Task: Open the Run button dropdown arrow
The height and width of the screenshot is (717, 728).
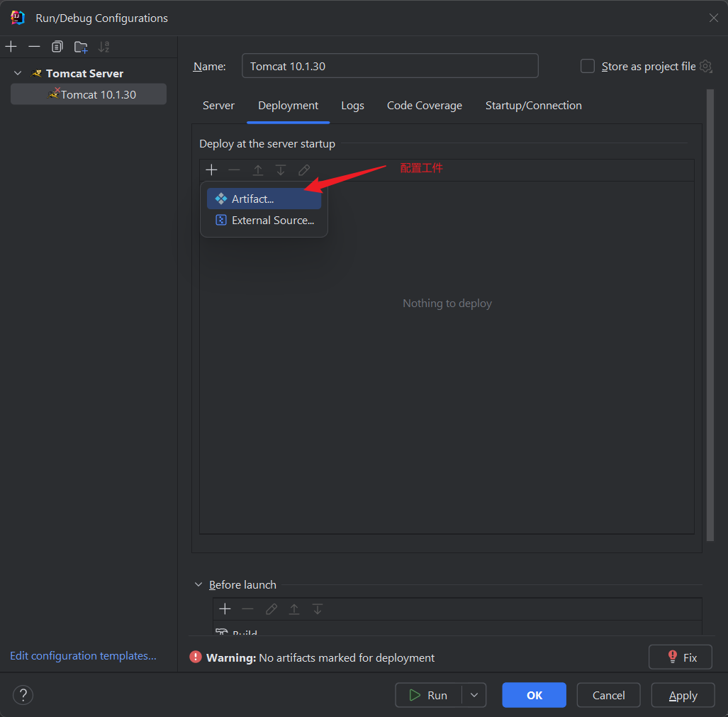Action: coord(474,695)
